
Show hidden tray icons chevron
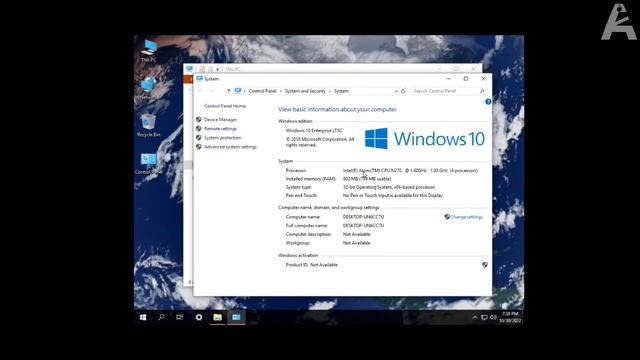(x=475, y=317)
